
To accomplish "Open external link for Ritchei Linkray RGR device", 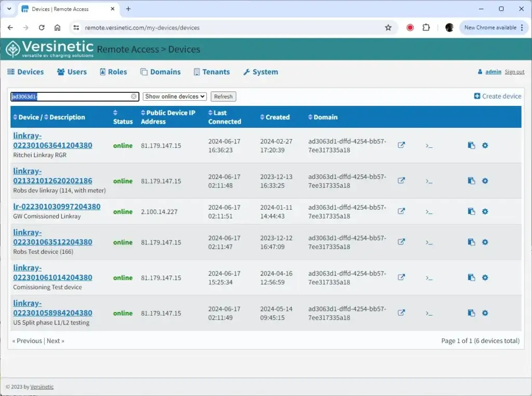I will click(401, 145).
